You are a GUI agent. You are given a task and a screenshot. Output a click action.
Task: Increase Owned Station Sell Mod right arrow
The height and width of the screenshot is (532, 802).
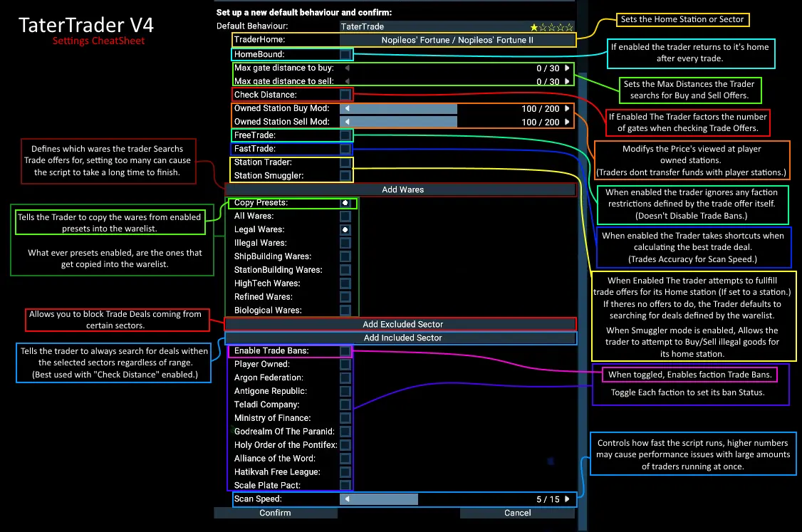[x=567, y=122]
